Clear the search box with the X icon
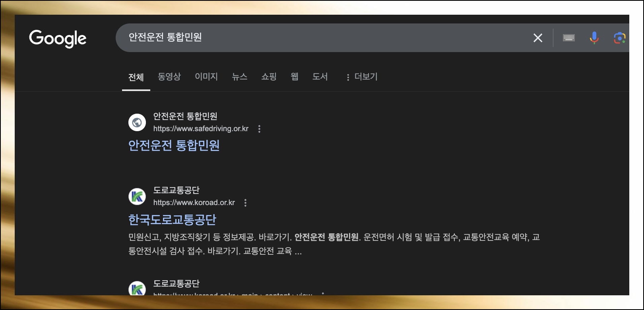Screen dimensions: 644x310 tap(538, 38)
